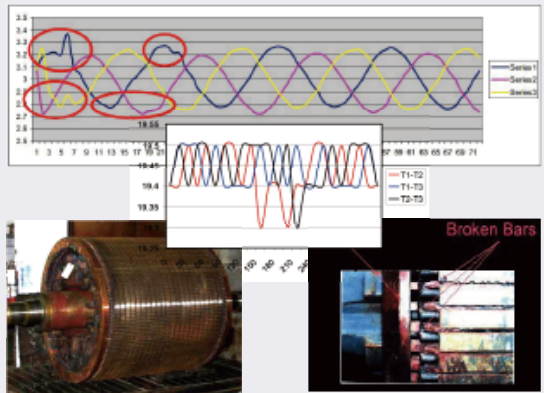The height and width of the screenshot is (393, 544).
Task: Select the T2-T3 legend entry
Action: click(x=406, y=199)
